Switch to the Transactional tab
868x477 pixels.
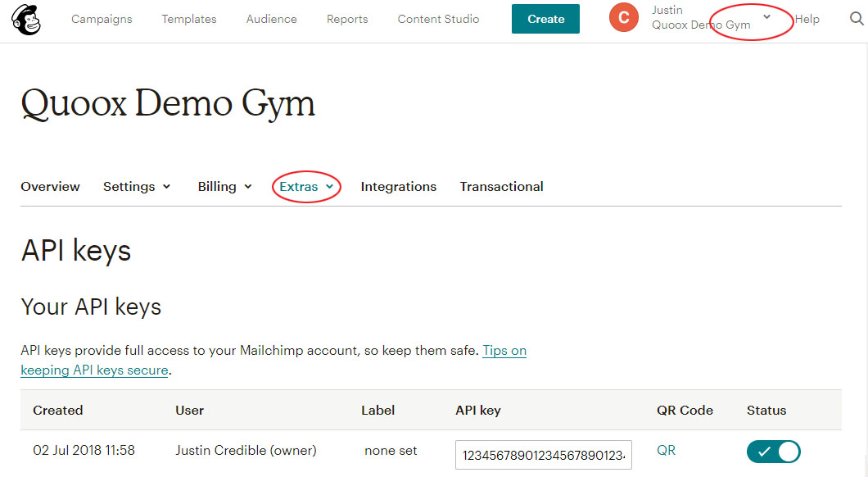[x=501, y=187]
